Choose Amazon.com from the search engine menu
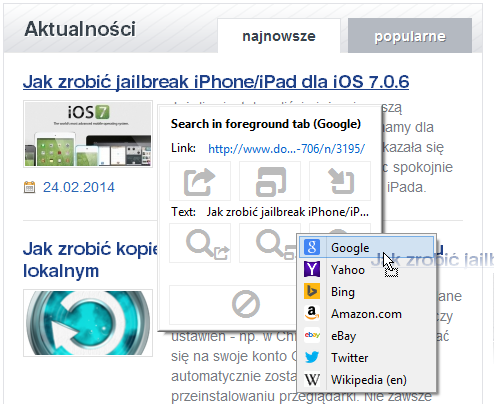This screenshot has width=494, height=404. [367, 313]
